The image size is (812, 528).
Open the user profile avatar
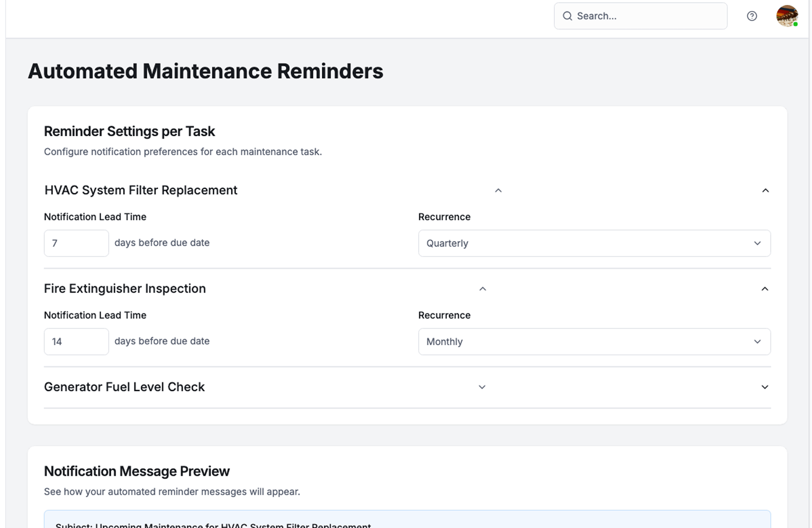pyautogui.click(x=787, y=16)
